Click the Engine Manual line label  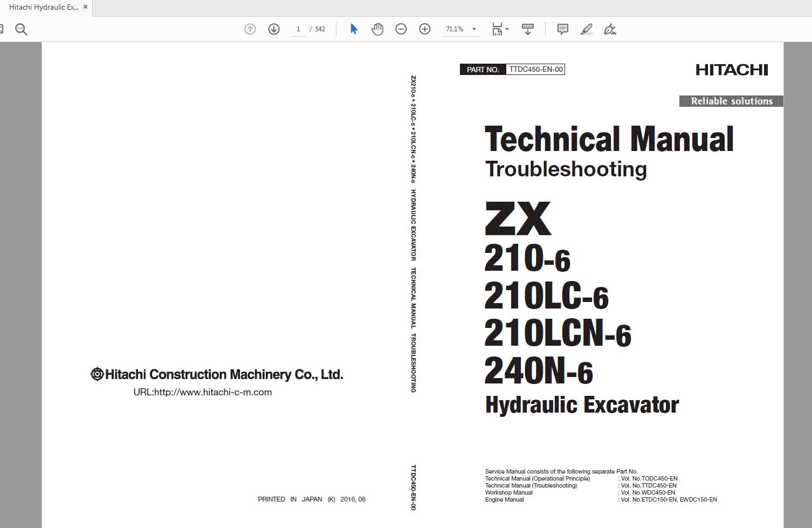click(505, 499)
